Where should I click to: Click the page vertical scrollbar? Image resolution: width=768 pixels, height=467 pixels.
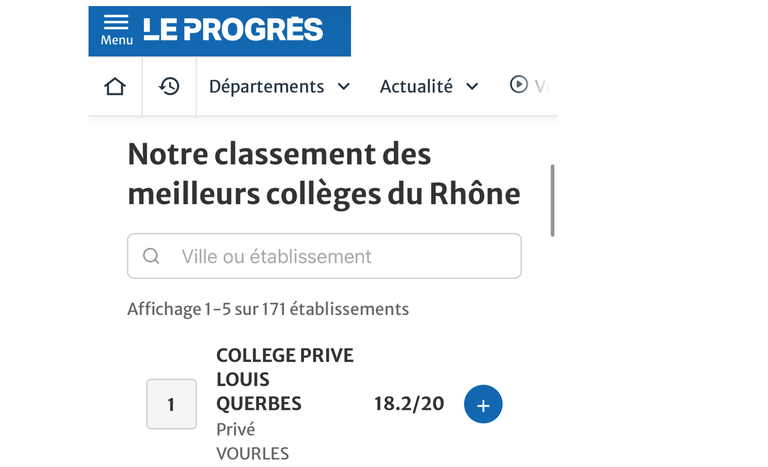point(552,200)
